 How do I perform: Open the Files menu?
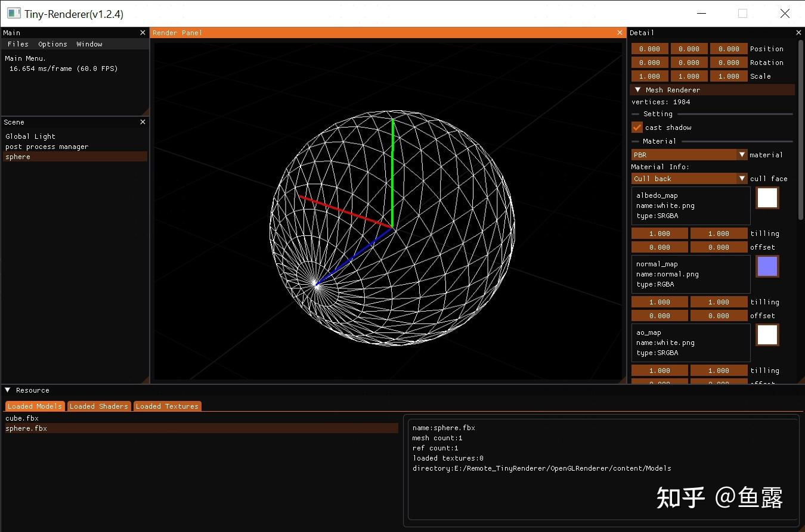point(18,44)
